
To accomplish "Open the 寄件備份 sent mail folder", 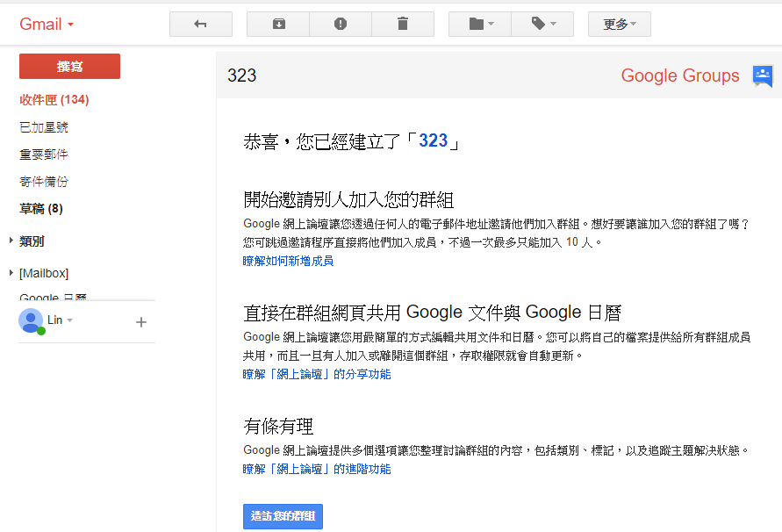I will (44, 182).
